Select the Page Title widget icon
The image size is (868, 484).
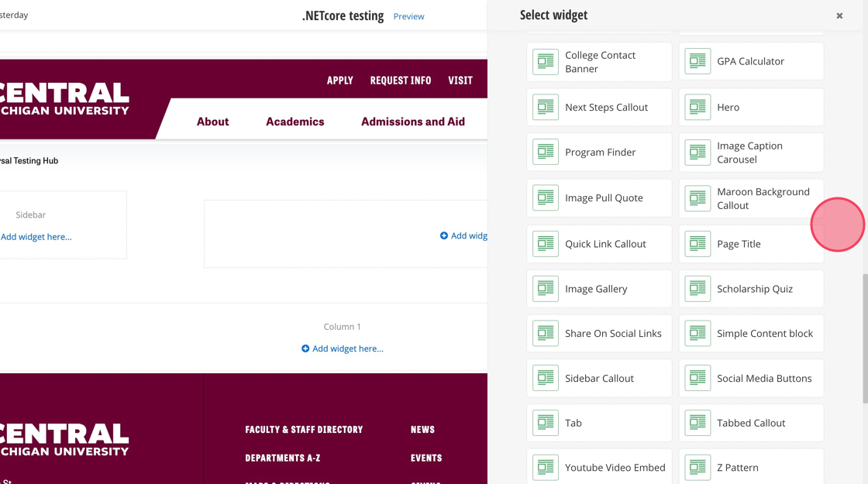(x=697, y=244)
